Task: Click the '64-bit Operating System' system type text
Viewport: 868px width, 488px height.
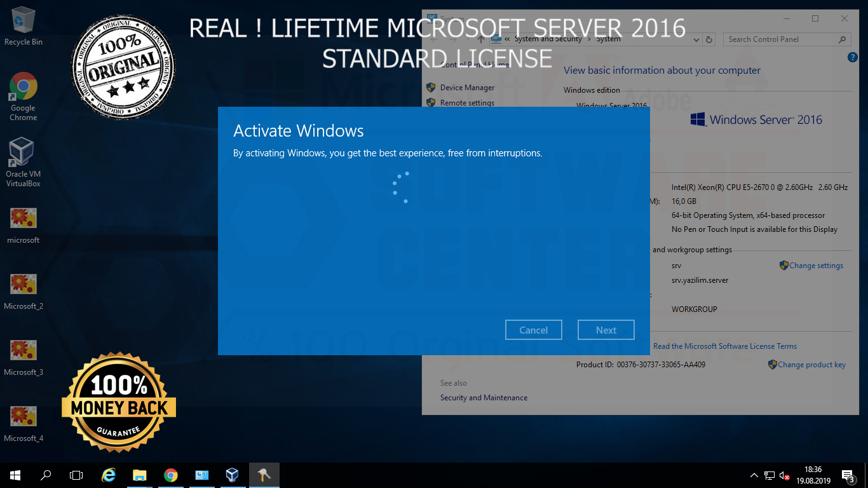Action: (748, 215)
